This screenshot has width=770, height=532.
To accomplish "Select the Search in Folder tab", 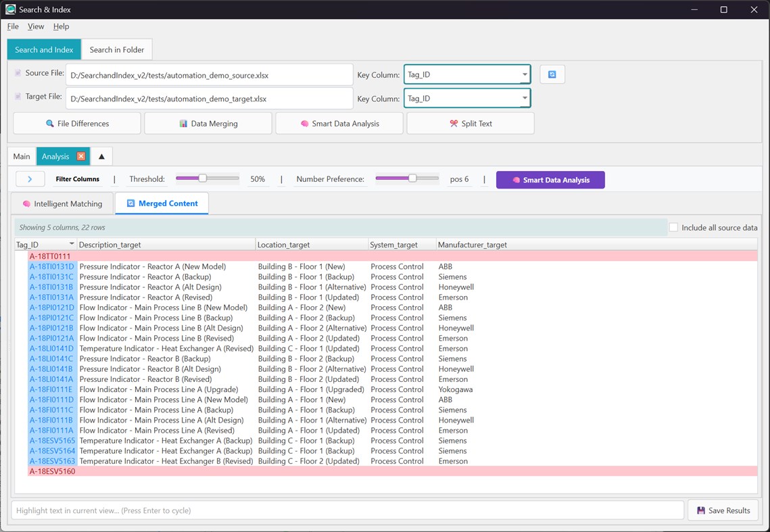I will pyautogui.click(x=118, y=49).
